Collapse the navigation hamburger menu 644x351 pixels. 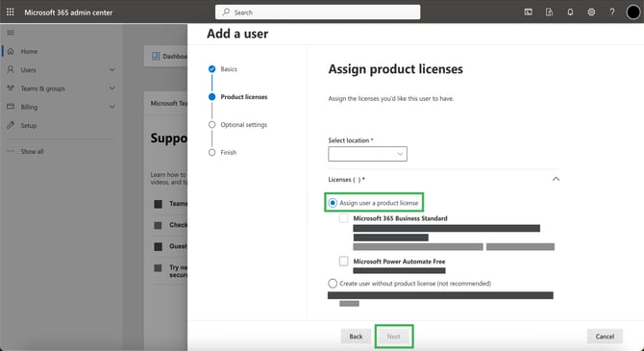click(x=11, y=33)
